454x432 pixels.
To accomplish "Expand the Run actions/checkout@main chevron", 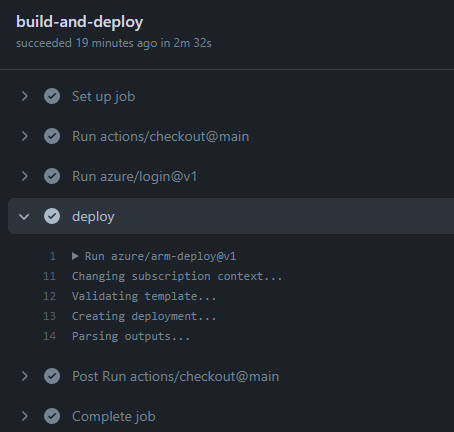I will pyautogui.click(x=24, y=136).
